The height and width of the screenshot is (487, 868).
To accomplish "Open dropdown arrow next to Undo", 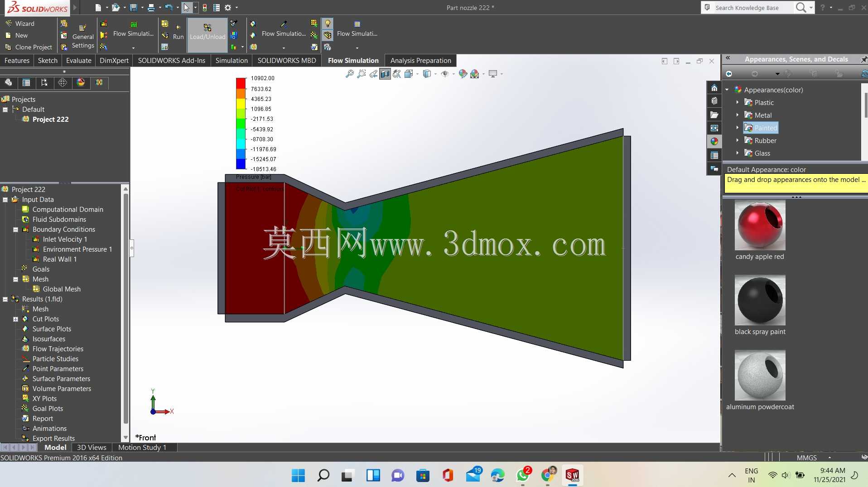I will (177, 8).
